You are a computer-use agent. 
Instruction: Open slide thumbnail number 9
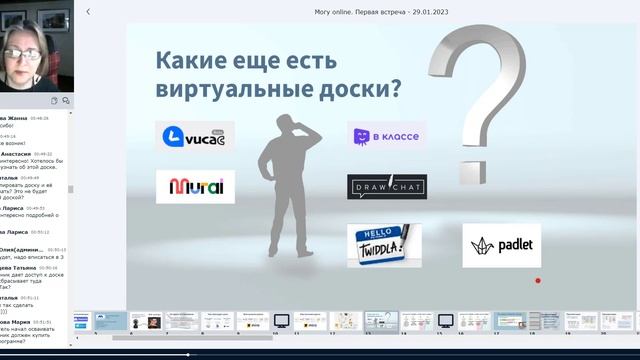pos(253,322)
